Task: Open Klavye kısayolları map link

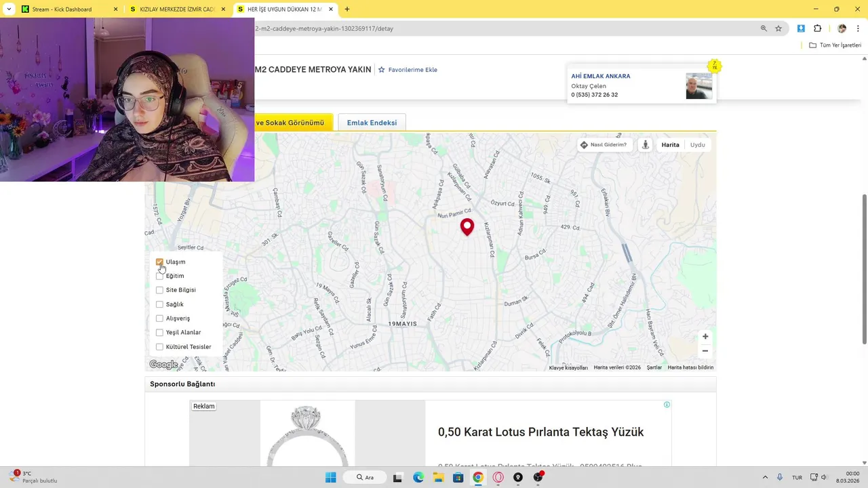Action: coord(568,367)
